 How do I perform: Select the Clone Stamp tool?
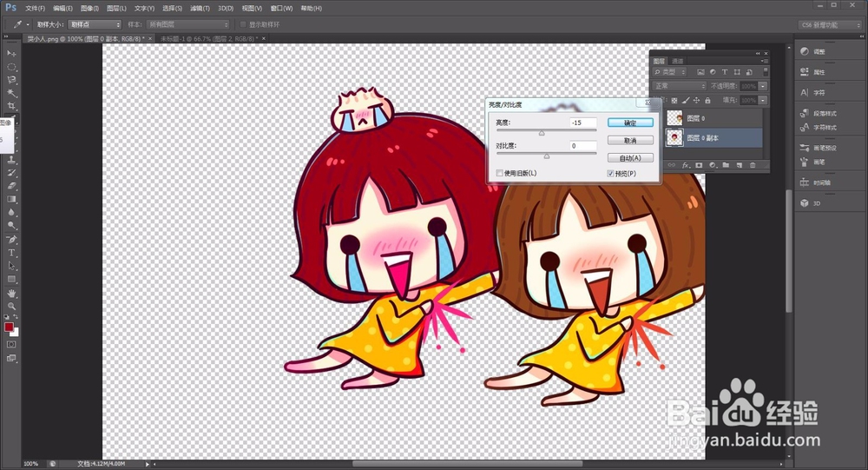[11, 160]
